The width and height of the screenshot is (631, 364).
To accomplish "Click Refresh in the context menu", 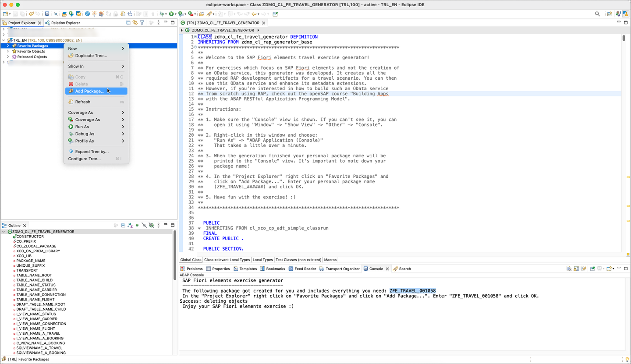I will (x=96, y=102).
